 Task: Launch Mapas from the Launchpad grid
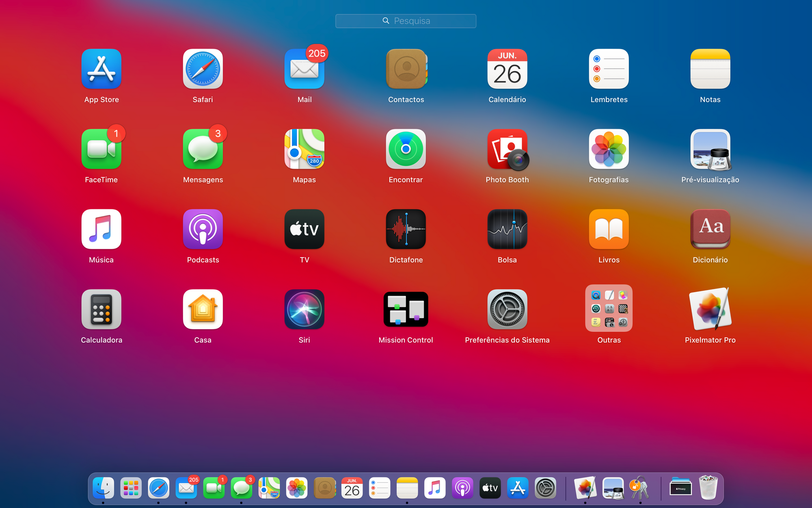[x=304, y=149]
